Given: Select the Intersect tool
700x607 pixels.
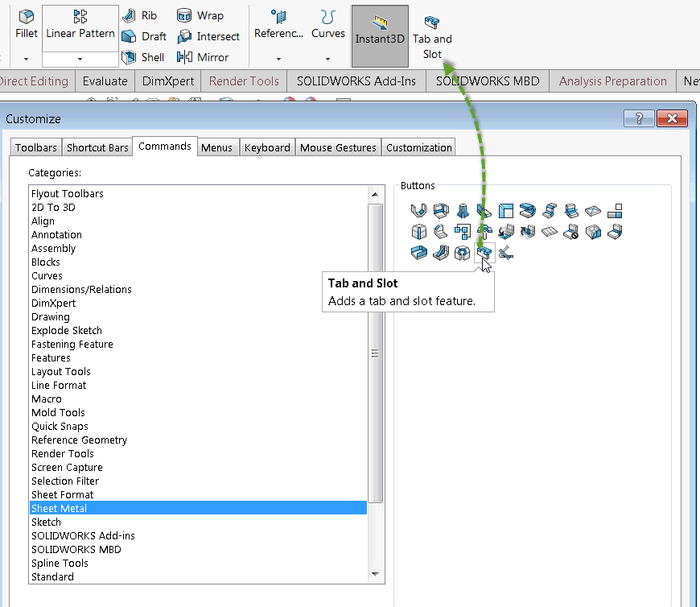Looking at the screenshot, I should (x=208, y=36).
